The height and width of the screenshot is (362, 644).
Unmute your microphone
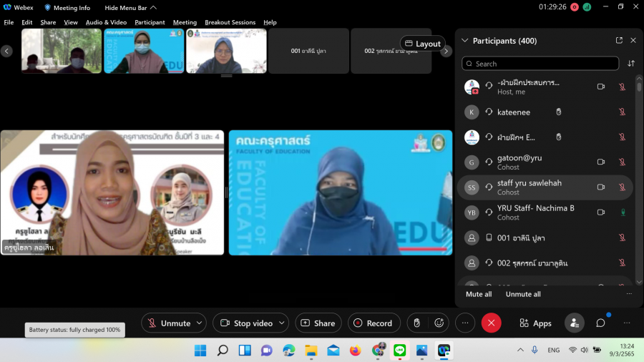(x=168, y=323)
